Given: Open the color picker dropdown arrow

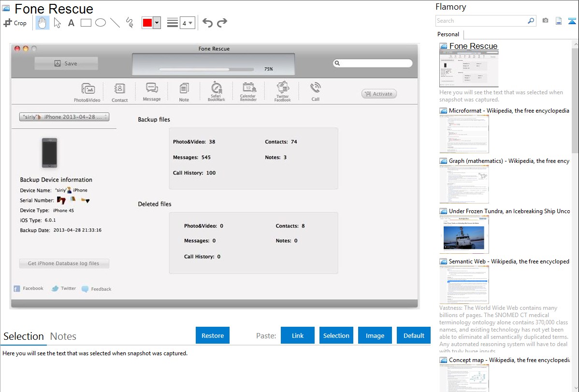Looking at the screenshot, I should 157,23.
